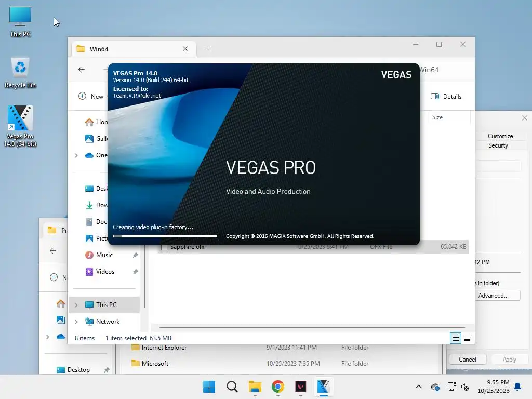The height and width of the screenshot is (399, 532).
Task: Click the muted volume tray icon
Action: click(465, 387)
